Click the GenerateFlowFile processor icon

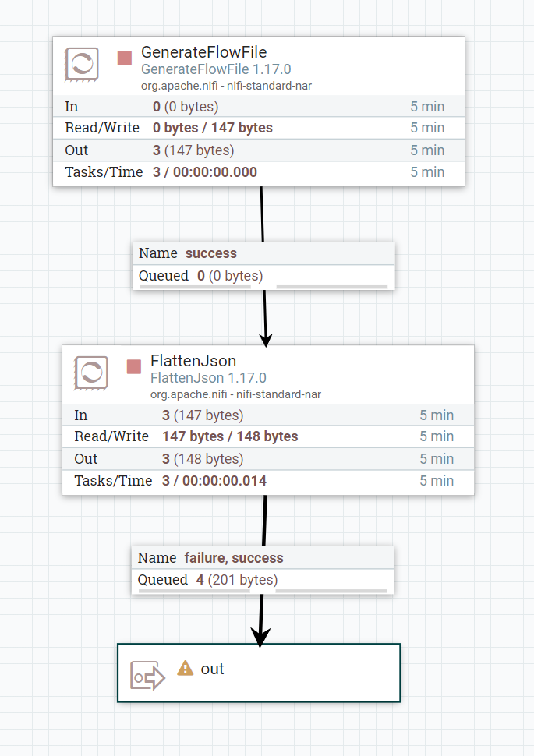pos(82,65)
